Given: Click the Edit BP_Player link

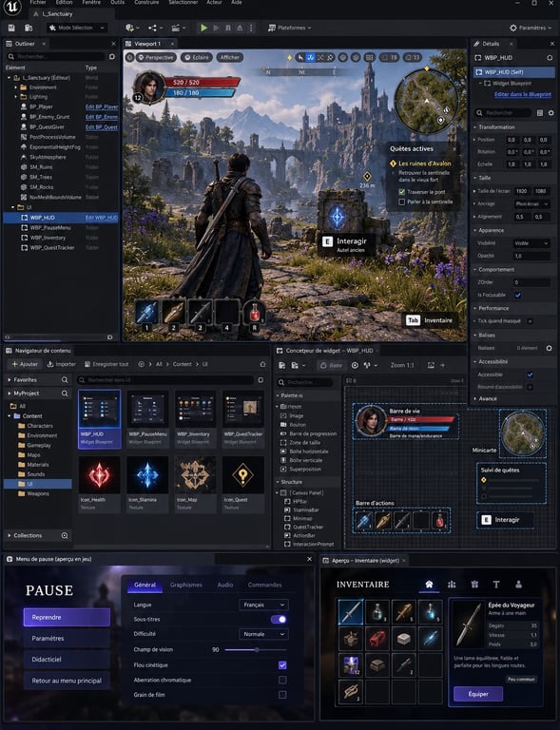Looking at the screenshot, I should click(x=102, y=107).
